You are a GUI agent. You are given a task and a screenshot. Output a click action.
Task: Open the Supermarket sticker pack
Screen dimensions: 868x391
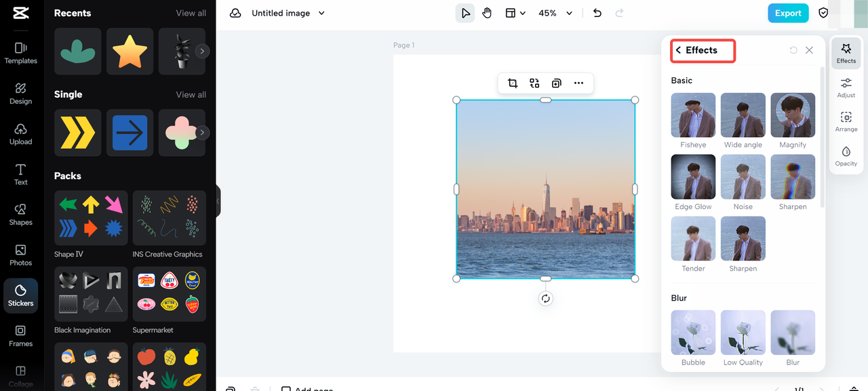coord(170,294)
